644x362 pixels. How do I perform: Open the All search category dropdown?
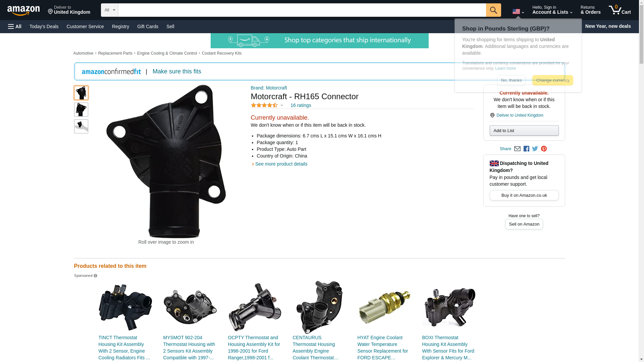(x=110, y=10)
